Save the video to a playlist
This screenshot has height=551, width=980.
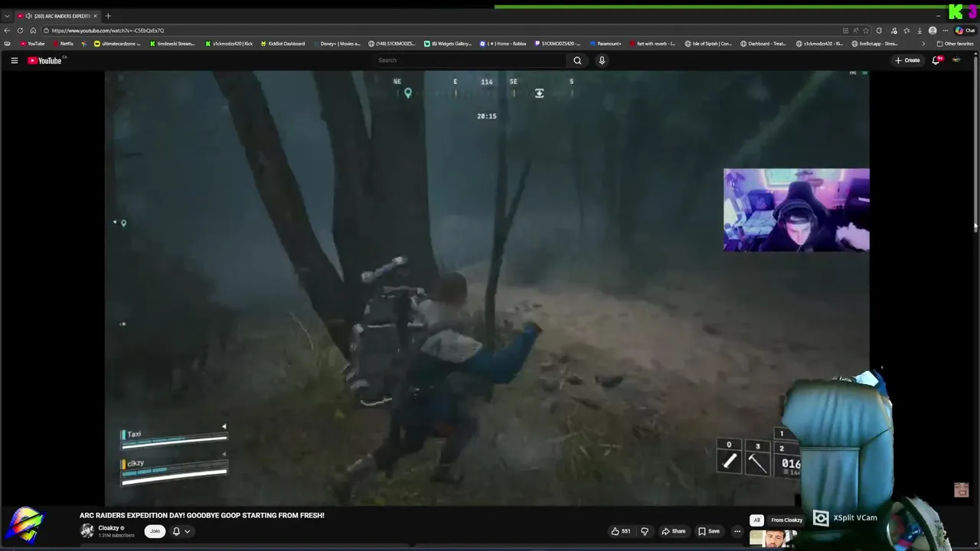[x=709, y=531]
